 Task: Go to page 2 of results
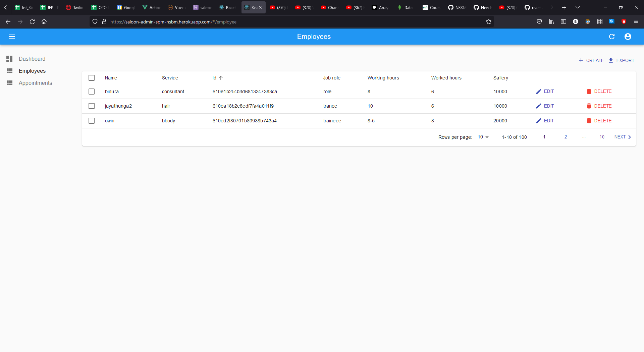click(565, 137)
